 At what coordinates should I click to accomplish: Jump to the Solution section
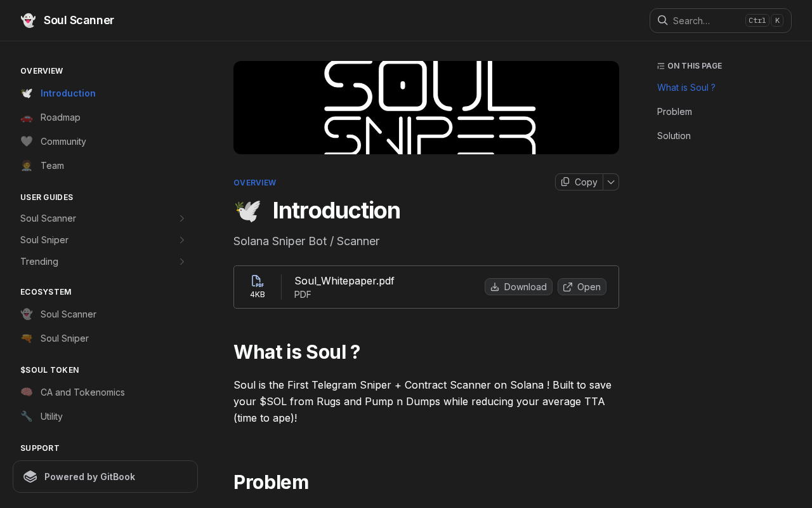pyautogui.click(x=674, y=136)
